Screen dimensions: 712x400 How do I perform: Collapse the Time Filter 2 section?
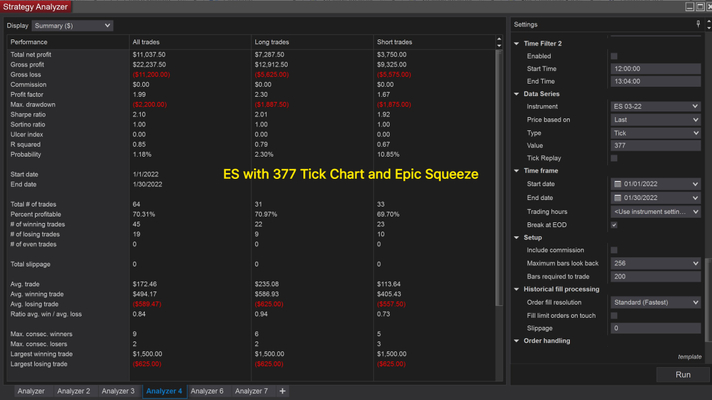(517, 44)
